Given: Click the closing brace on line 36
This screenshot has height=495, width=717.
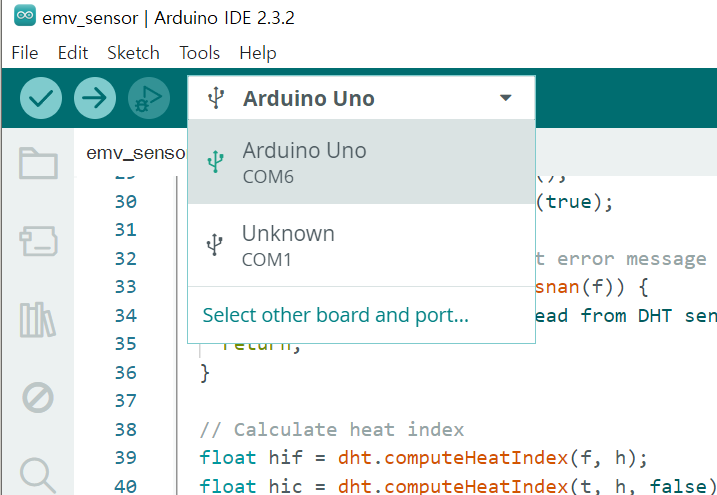Looking at the screenshot, I should point(205,373).
